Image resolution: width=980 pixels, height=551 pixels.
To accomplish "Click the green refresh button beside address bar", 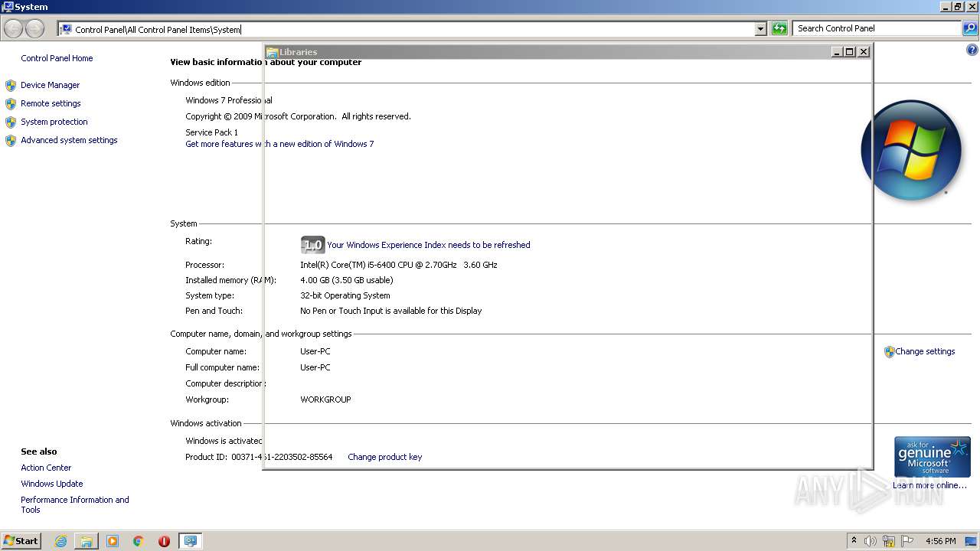I will [x=779, y=28].
